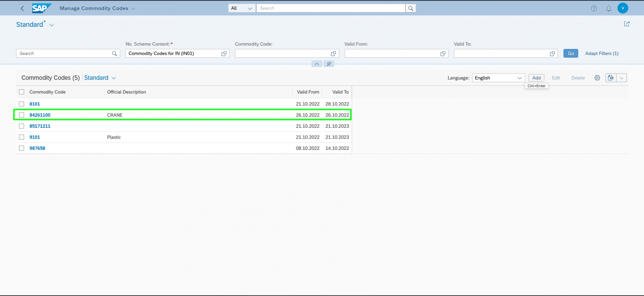Tick the checkbox next to code 987658
The width and height of the screenshot is (644, 296).
tap(21, 148)
